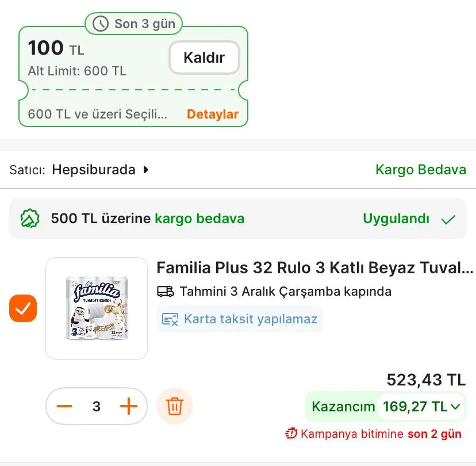Open Detaylar for the 100 TL coupon
This screenshot has width=476, height=466.
(x=213, y=114)
